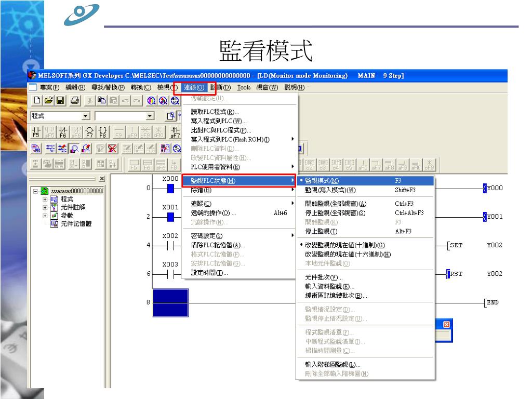Click the Monitor write mode icon
The image size is (532, 399).
86,148
